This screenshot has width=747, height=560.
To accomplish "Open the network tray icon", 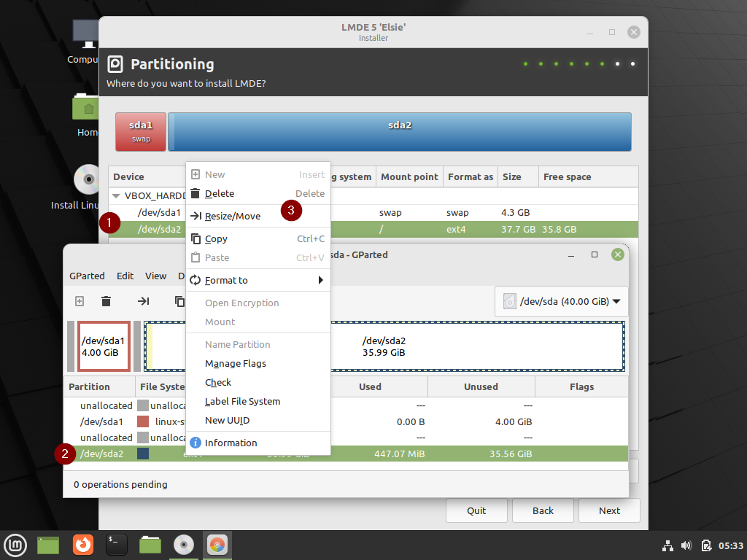I will point(668,545).
